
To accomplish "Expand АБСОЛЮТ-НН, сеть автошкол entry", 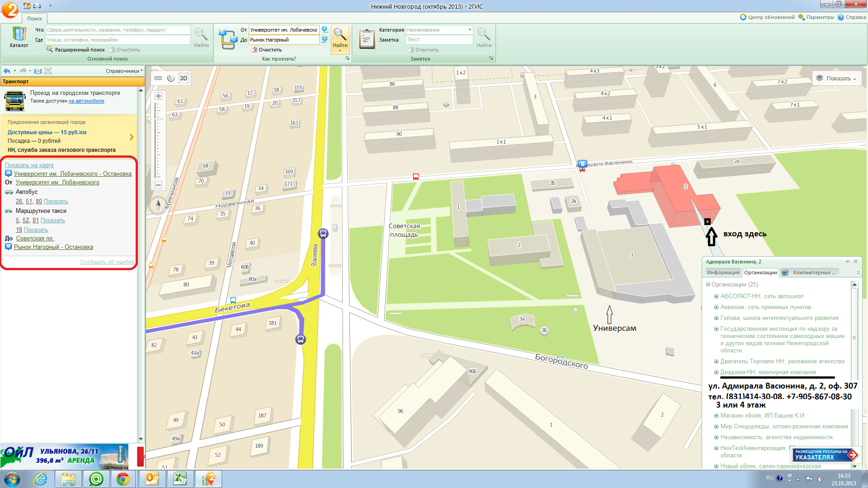I will tap(716, 296).
